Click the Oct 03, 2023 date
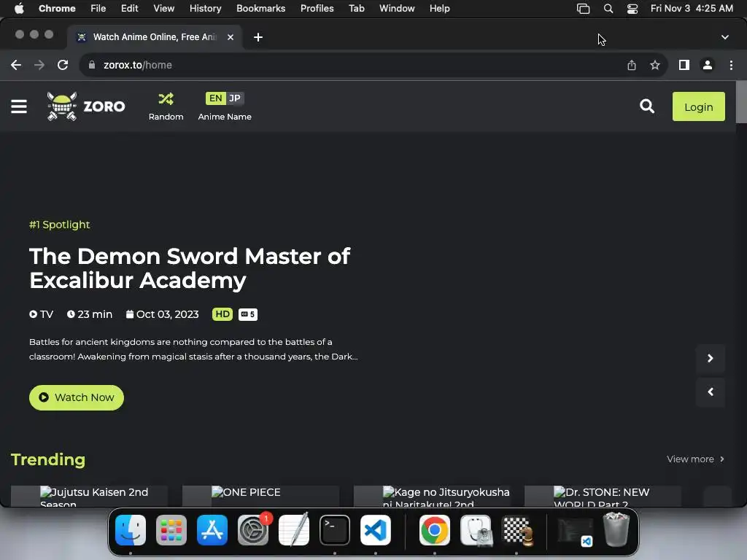This screenshot has height=560, width=747. [163, 314]
